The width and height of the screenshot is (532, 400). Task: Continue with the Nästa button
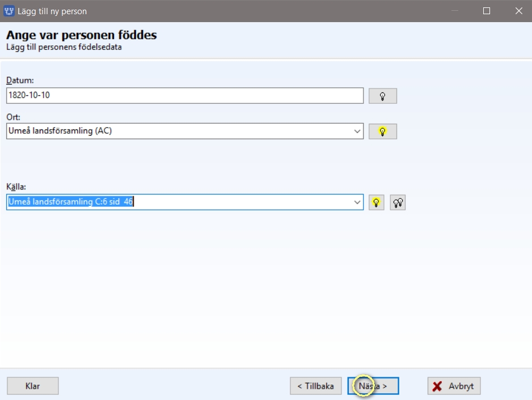[x=373, y=386]
